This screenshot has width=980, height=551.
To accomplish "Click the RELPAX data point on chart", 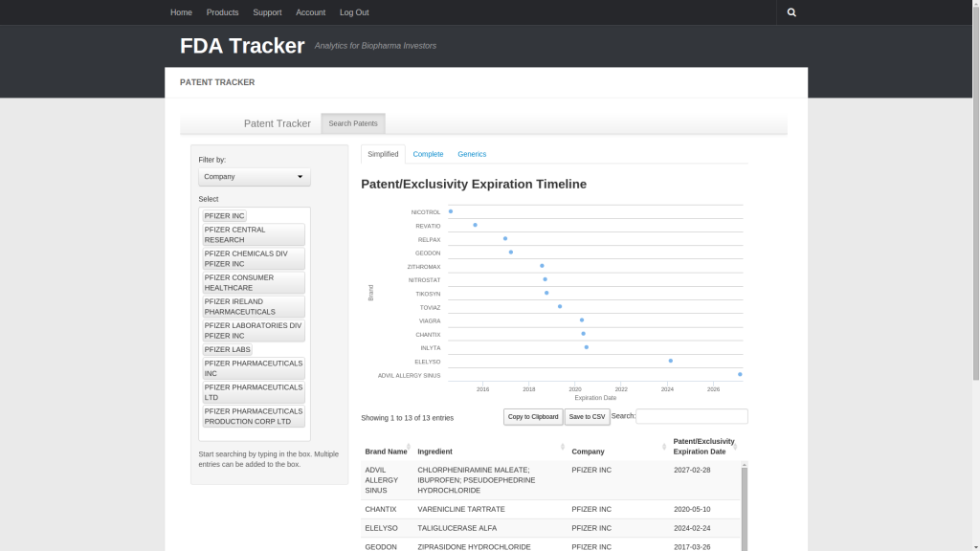I will pyautogui.click(x=505, y=238).
